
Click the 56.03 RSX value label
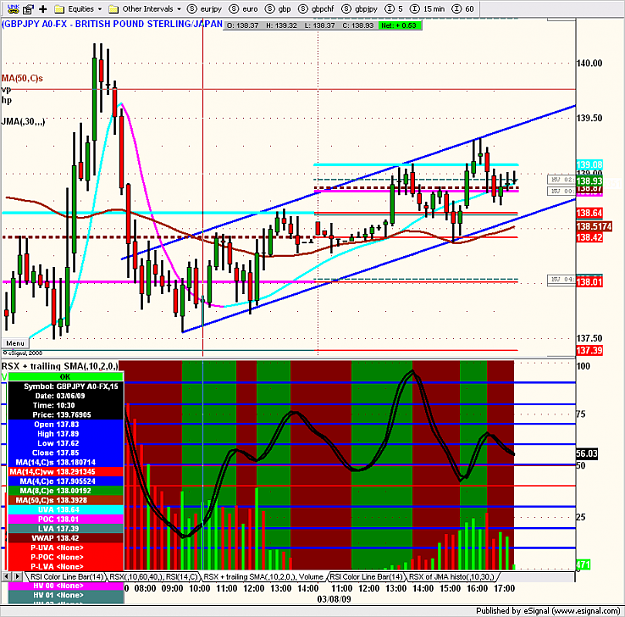click(587, 454)
